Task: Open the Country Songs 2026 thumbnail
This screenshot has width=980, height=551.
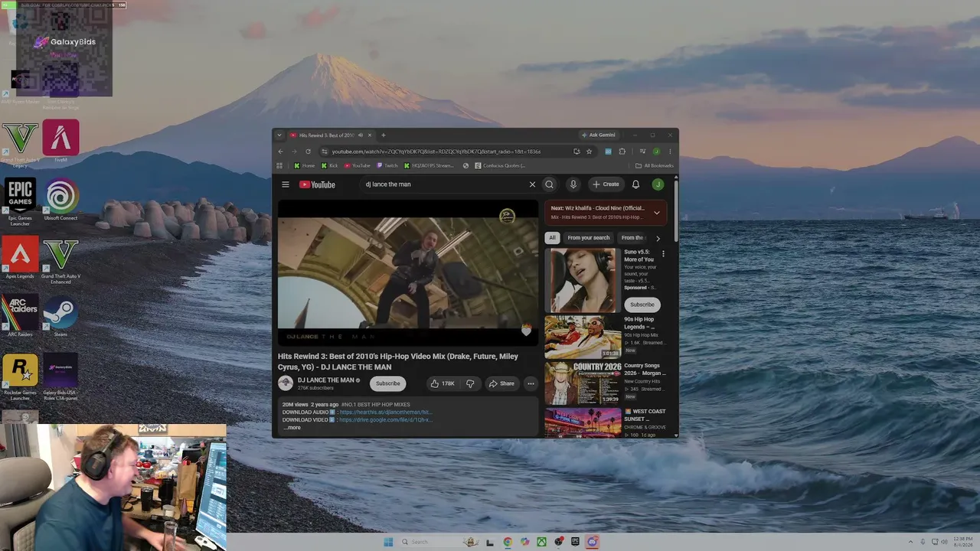Action: coord(583,383)
